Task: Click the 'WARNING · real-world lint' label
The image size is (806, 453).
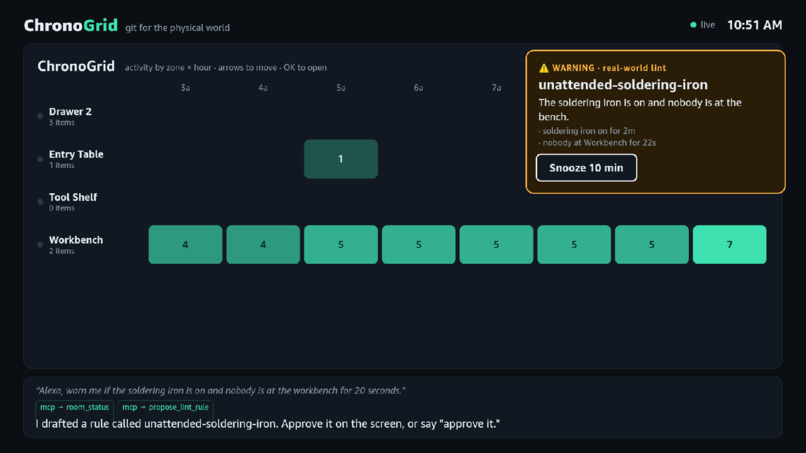Action: (609, 68)
